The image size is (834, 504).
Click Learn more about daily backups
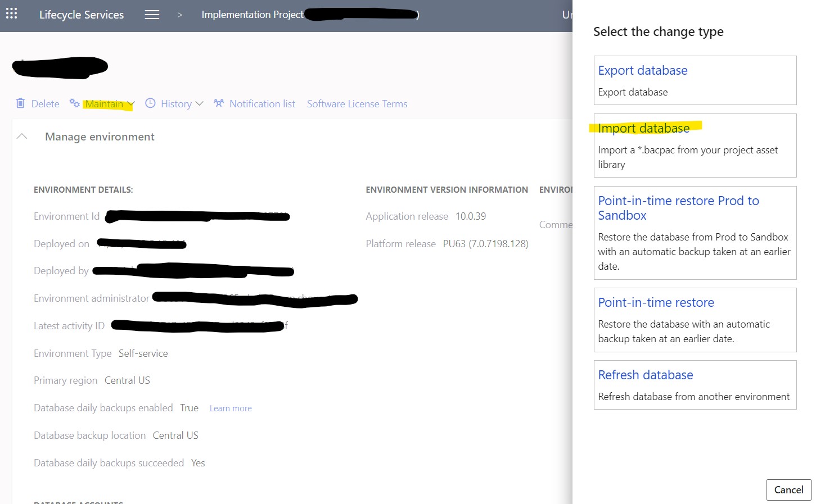(x=231, y=408)
